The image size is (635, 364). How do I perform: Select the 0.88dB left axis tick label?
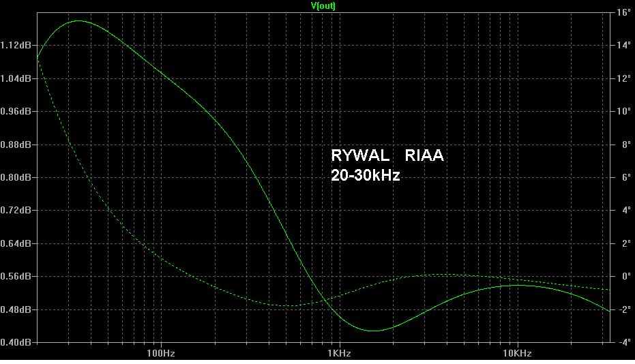[x=16, y=145]
